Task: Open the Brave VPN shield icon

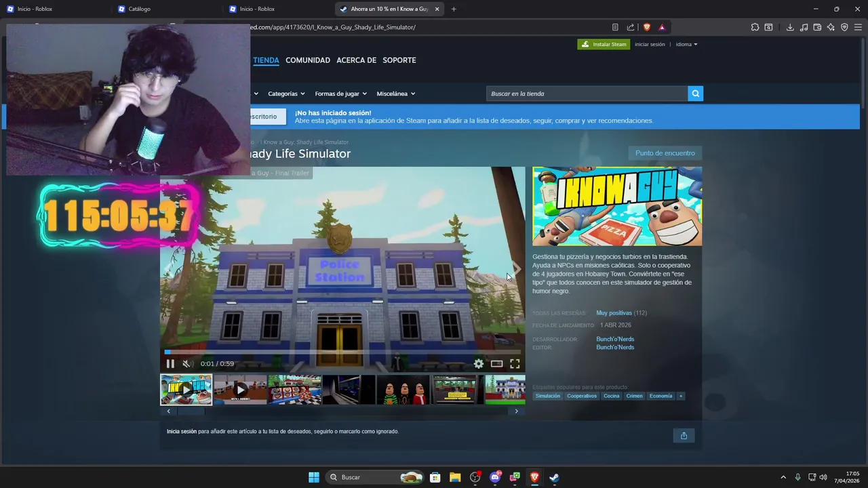Action: click(844, 27)
